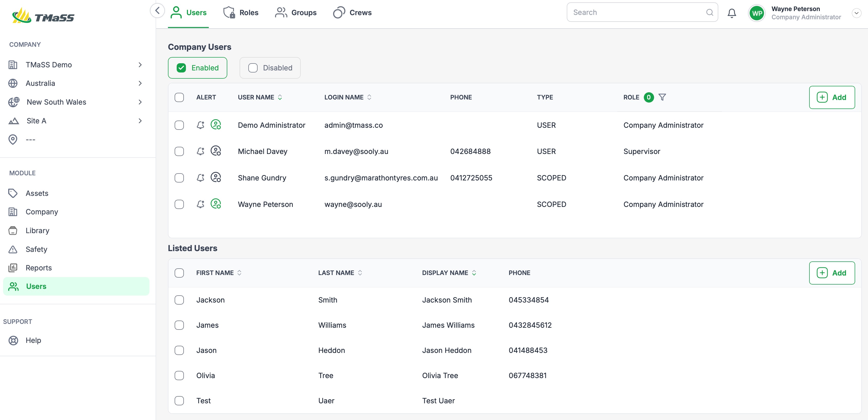868x420 pixels.
Task: Click the search magnifier icon
Action: pos(710,13)
